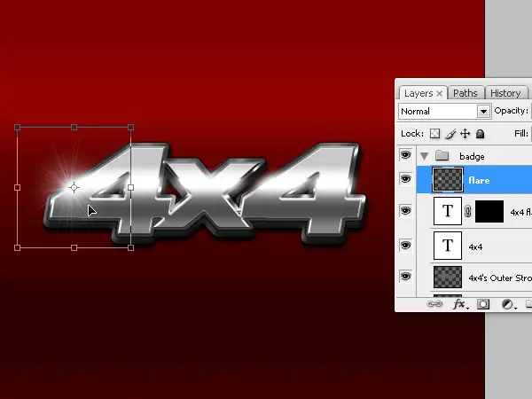Switch to the Paths tab
The height and width of the screenshot is (399, 532).
[465, 93]
